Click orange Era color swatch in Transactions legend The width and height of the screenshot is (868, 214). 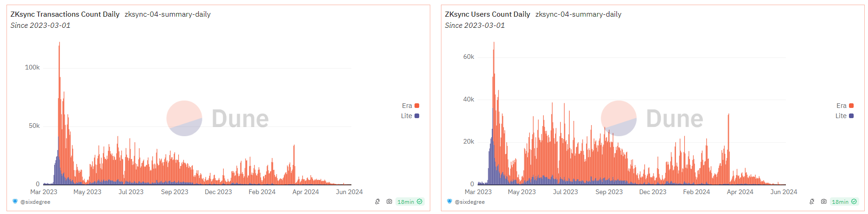click(417, 106)
